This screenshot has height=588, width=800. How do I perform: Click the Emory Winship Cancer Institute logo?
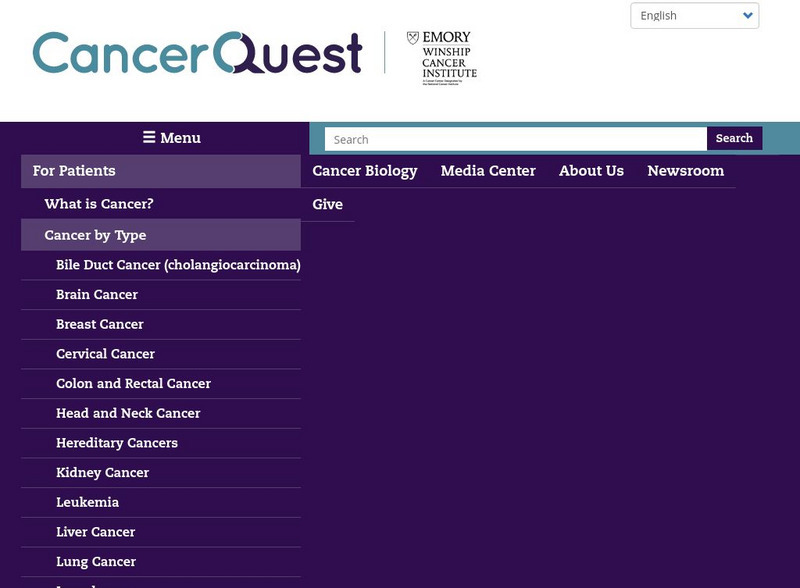(x=440, y=55)
